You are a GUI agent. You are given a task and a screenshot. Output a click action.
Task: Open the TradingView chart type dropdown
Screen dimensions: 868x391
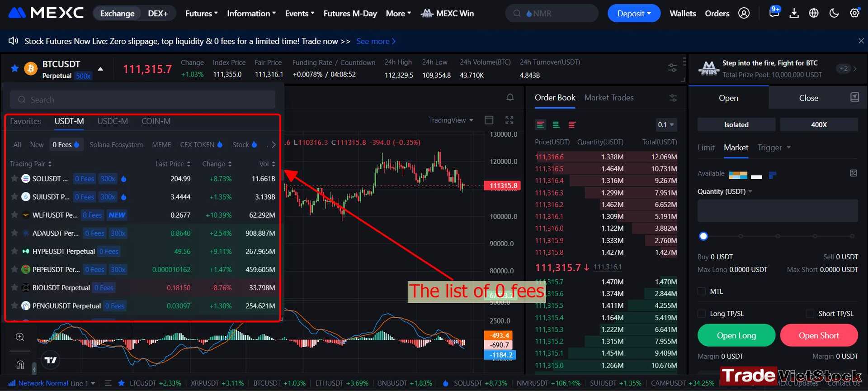point(451,120)
